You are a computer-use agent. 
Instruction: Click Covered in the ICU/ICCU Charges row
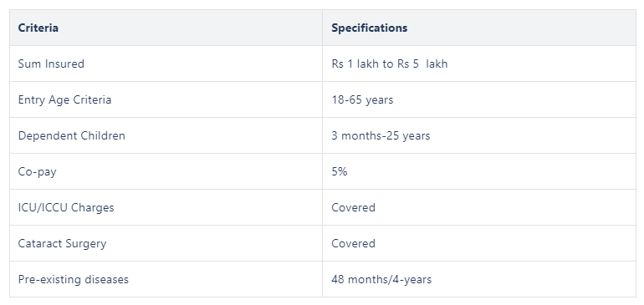pyautogui.click(x=353, y=207)
